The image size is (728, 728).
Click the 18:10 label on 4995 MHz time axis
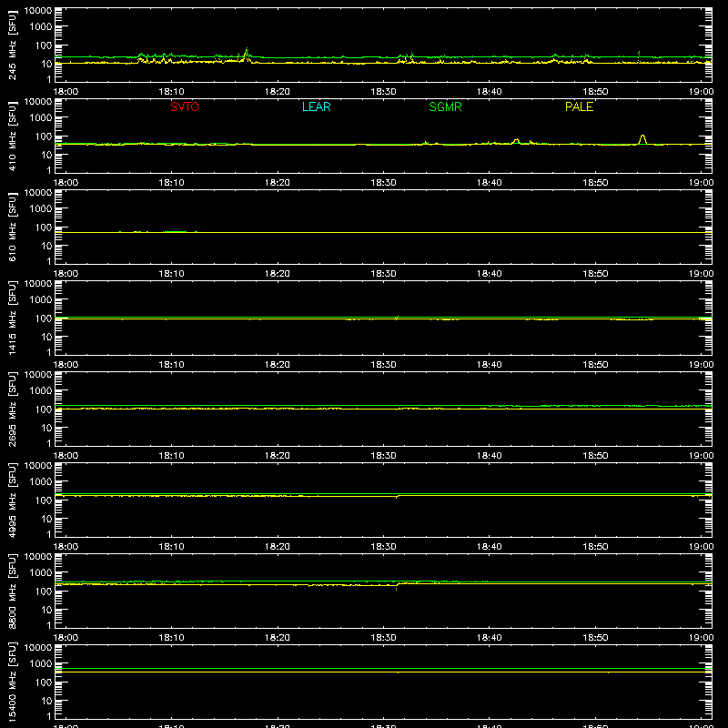171,547
